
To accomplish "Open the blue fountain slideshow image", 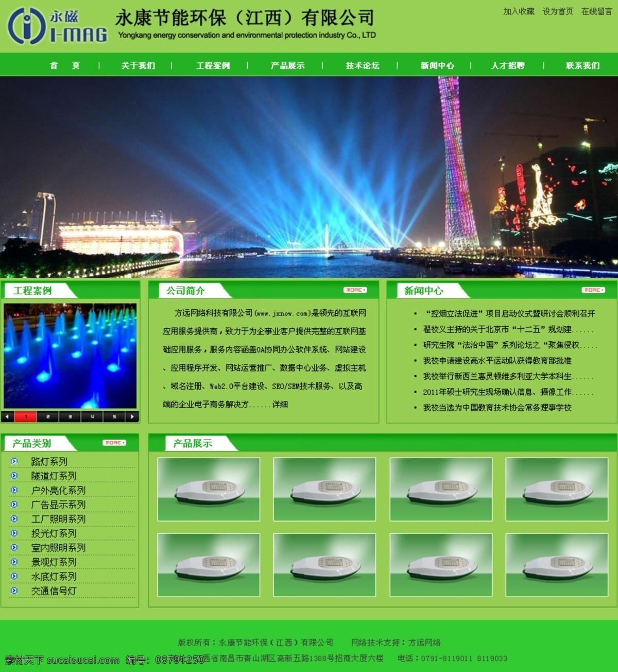I will [x=70, y=356].
